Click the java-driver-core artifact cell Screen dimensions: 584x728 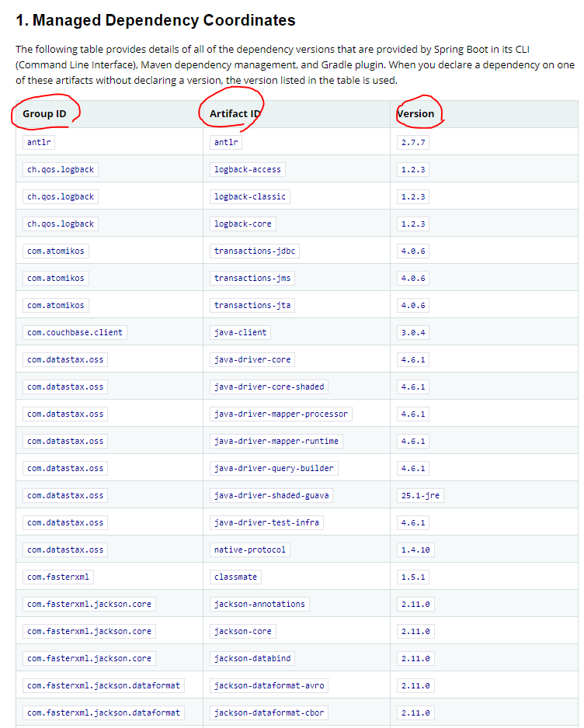[x=252, y=359]
